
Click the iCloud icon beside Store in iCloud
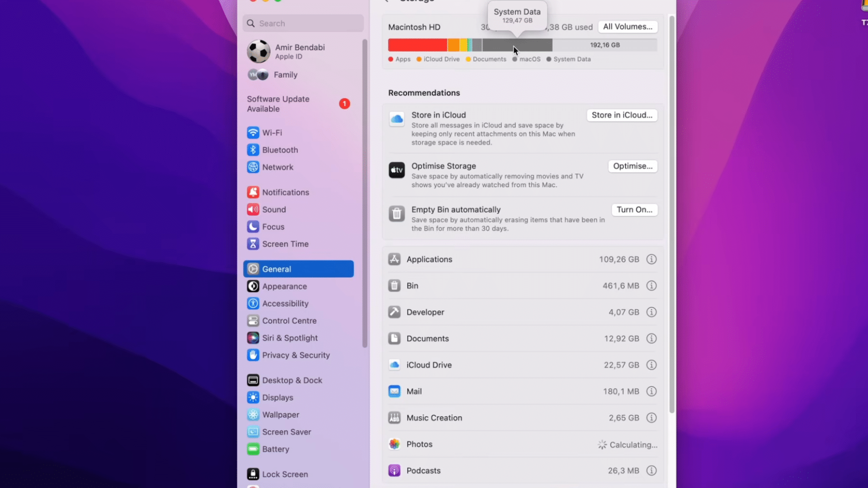click(x=397, y=119)
